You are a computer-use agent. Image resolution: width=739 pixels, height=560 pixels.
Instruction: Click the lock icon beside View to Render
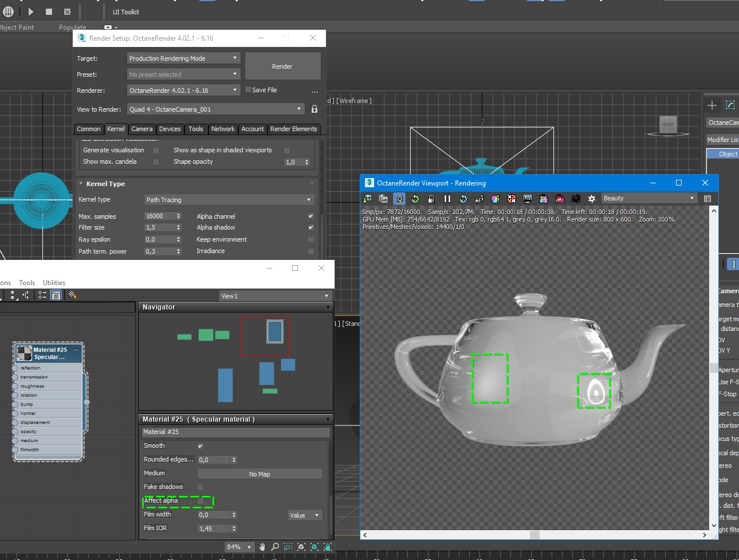click(315, 109)
